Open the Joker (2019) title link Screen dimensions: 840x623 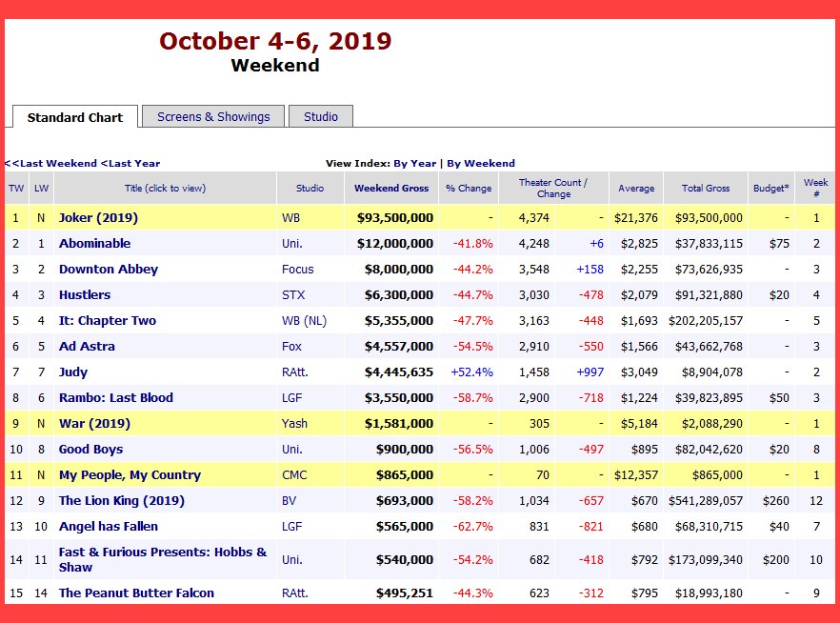pos(98,217)
